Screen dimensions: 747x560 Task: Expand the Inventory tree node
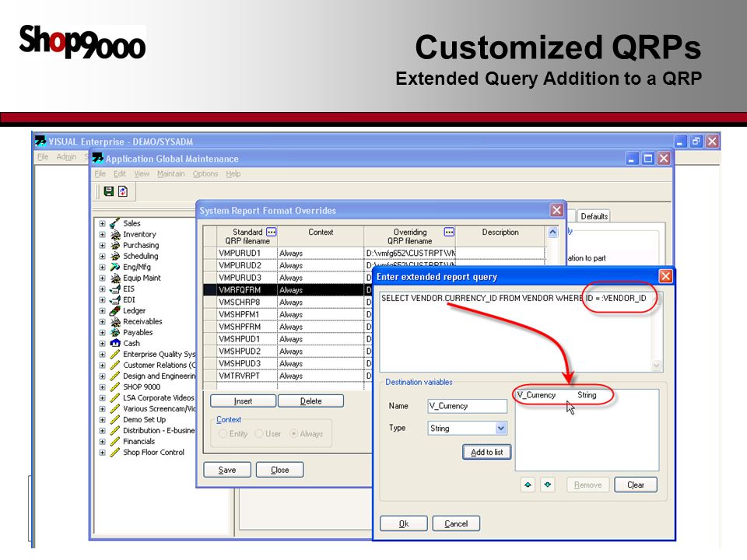[x=102, y=234]
